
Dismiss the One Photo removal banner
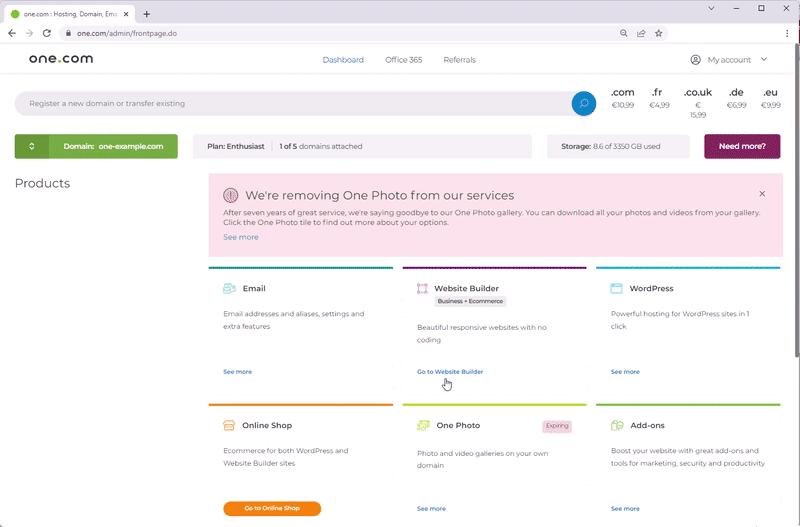click(762, 194)
